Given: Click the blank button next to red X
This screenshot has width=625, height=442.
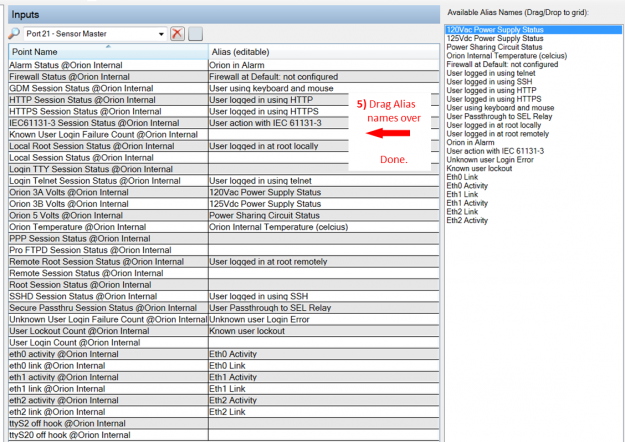Looking at the screenshot, I should 195,33.
